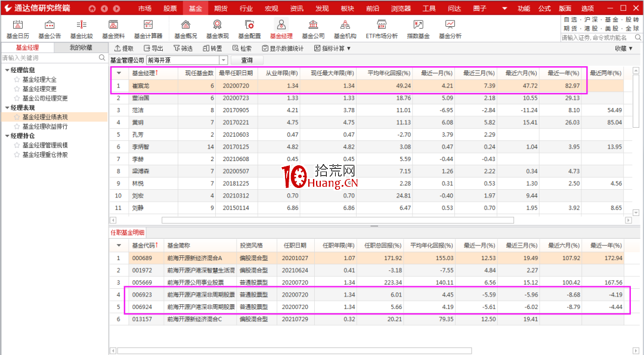
Task: Open the 基金公告 announcements icon
Action: [49, 29]
